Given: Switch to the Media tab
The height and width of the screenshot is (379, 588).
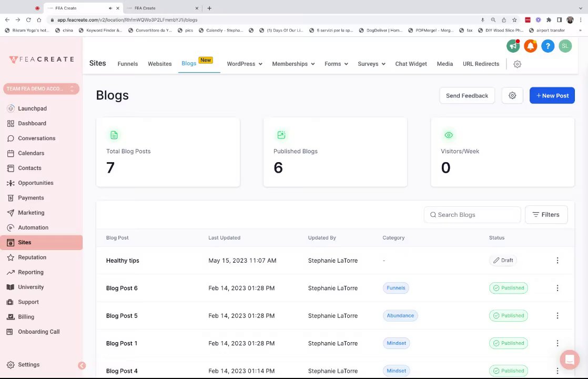Looking at the screenshot, I should point(445,64).
